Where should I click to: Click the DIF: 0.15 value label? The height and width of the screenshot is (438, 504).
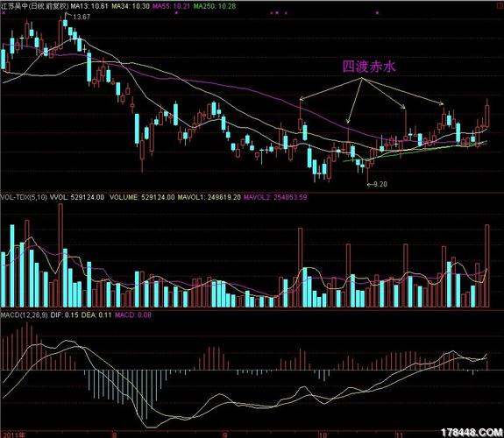point(64,315)
